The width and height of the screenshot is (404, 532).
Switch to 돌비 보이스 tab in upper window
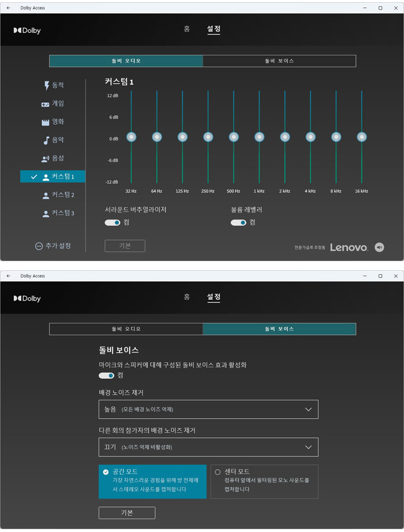(x=279, y=61)
